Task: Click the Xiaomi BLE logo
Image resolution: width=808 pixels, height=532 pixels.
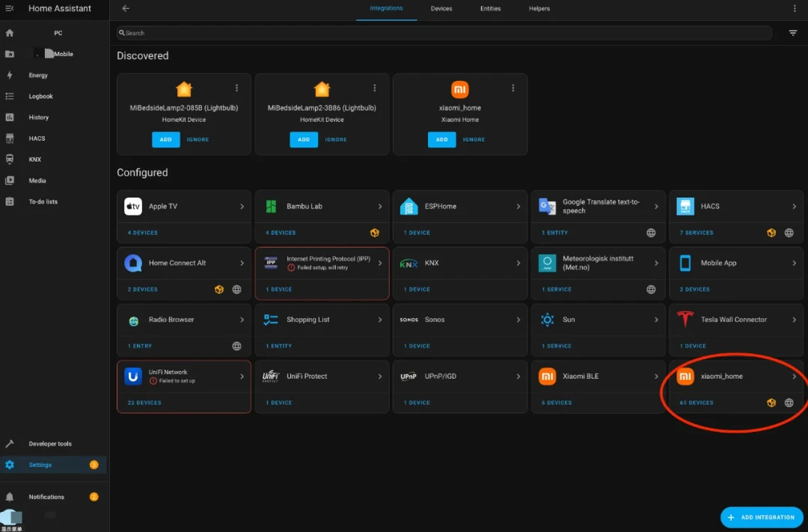Action: (x=547, y=376)
